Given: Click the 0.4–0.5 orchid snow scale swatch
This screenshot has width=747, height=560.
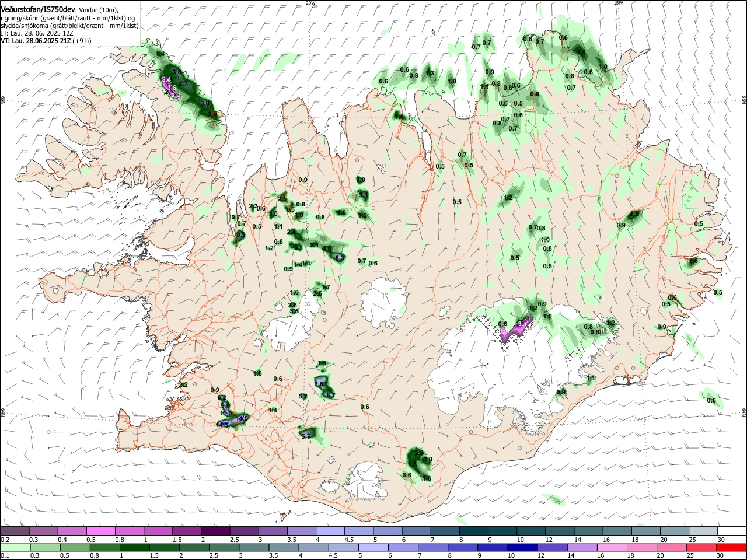Looking at the screenshot, I should point(72,531).
